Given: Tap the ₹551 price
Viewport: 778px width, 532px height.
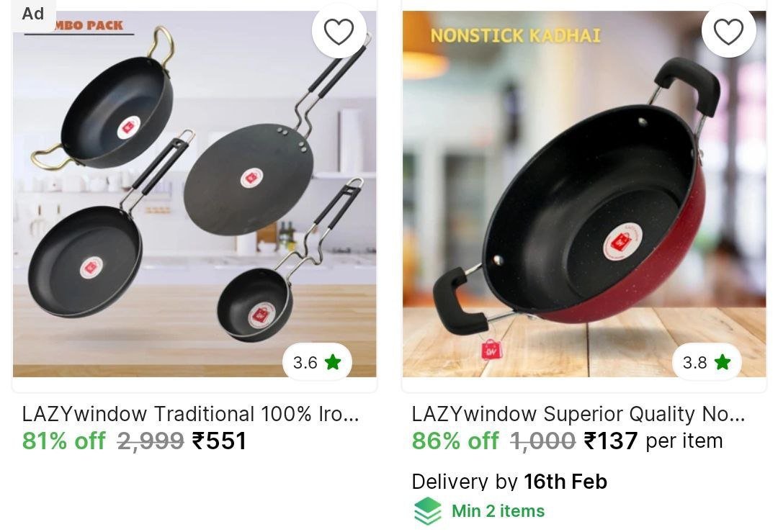Looking at the screenshot, I should (219, 441).
